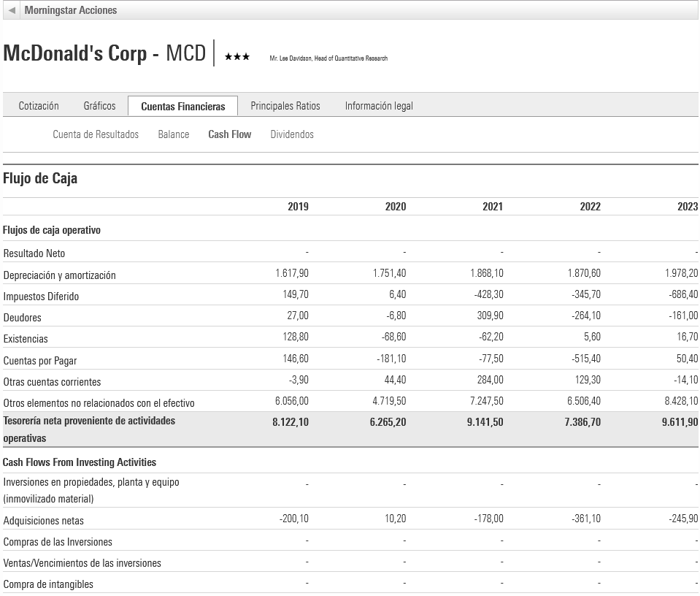700x596 pixels.
Task: View the Balance sub-tab
Action: pos(174,134)
